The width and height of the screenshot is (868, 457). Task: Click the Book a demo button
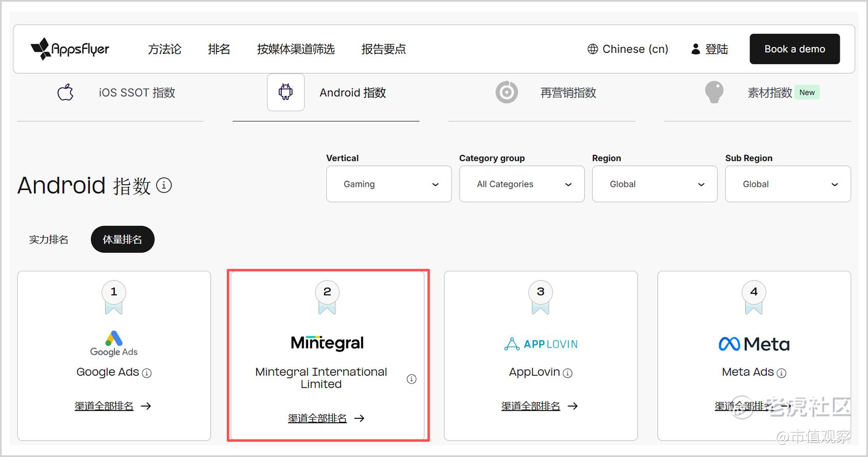(794, 49)
